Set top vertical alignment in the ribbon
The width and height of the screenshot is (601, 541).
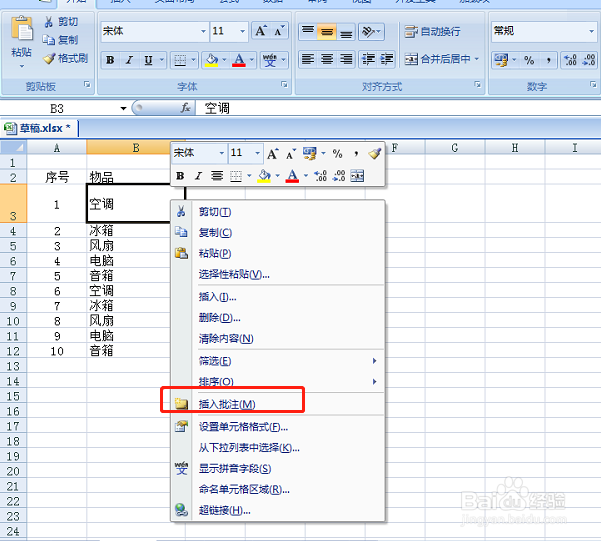(308, 31)
